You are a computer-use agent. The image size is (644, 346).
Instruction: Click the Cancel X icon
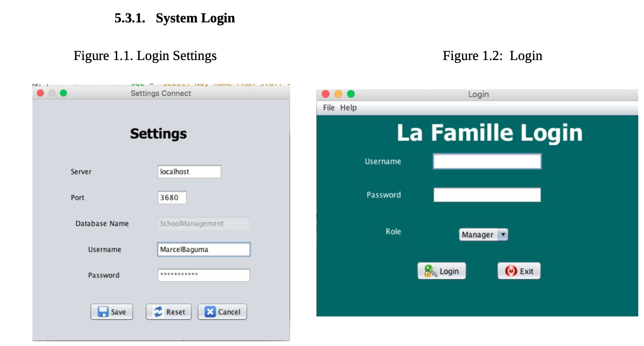210,312
